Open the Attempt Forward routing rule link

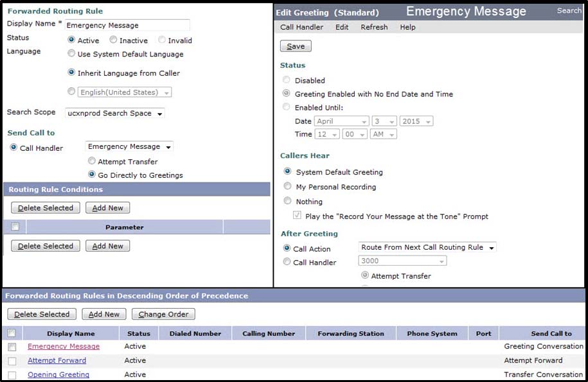(57, 360)
